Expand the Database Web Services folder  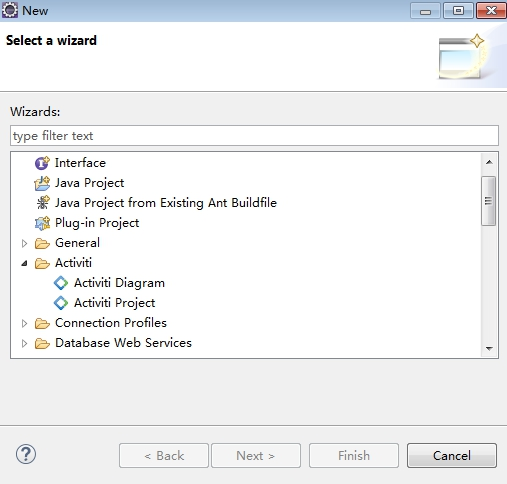coord(24,343)
